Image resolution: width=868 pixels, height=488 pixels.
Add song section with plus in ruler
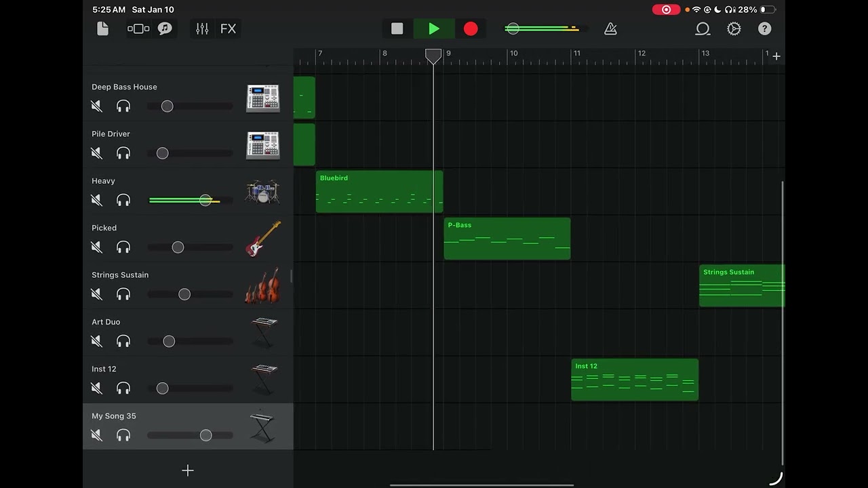(x=776, y=56)
